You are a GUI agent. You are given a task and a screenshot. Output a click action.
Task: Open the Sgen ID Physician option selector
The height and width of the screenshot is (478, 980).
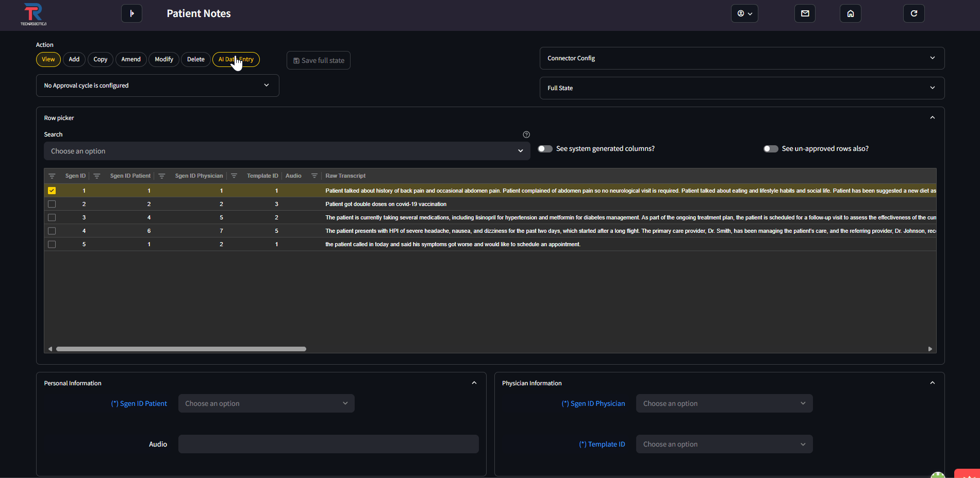coord(724,403)
